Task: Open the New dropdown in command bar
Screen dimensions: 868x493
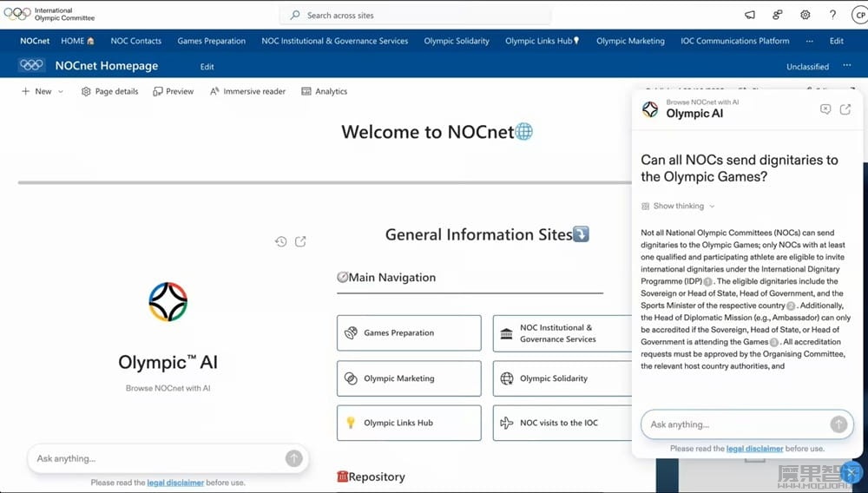Action: [43, 91]
